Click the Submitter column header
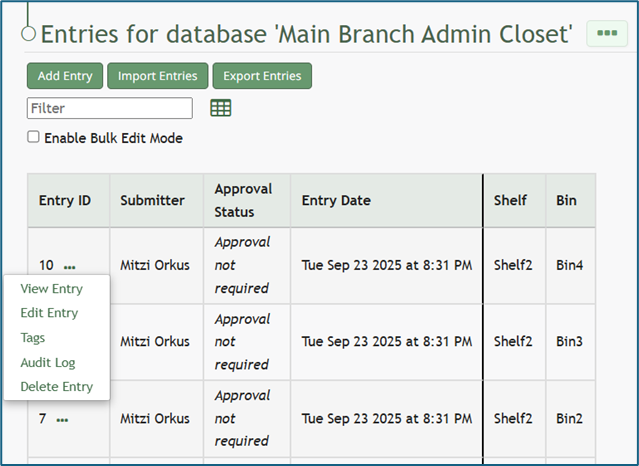The width and height of the screenshot is (639, 466). [x=152, y=200]
